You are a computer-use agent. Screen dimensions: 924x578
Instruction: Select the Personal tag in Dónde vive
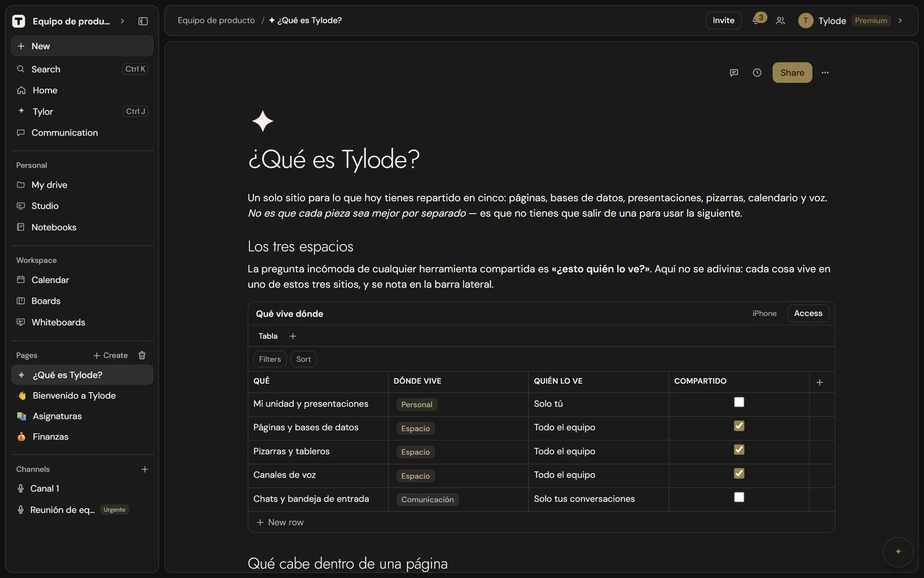417,405
